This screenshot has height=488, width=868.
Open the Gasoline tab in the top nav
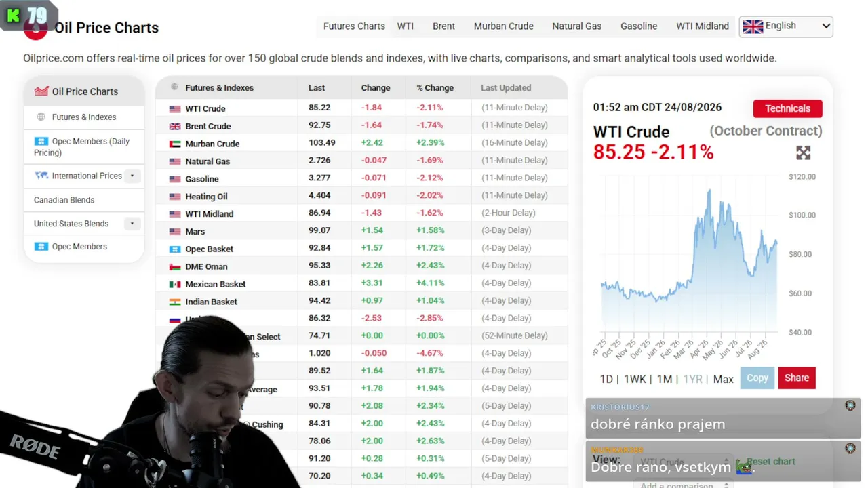pyautogui.click(x=639, y=26)
